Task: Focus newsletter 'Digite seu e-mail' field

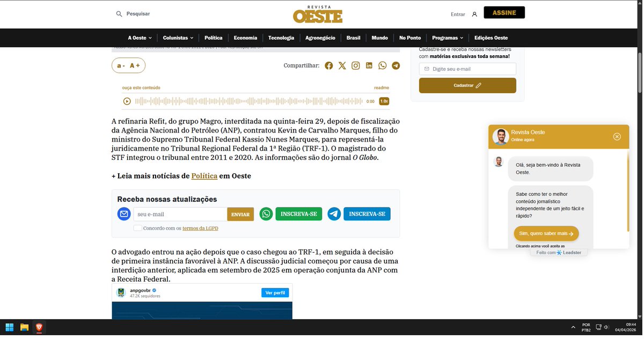Action: (467, 69)
